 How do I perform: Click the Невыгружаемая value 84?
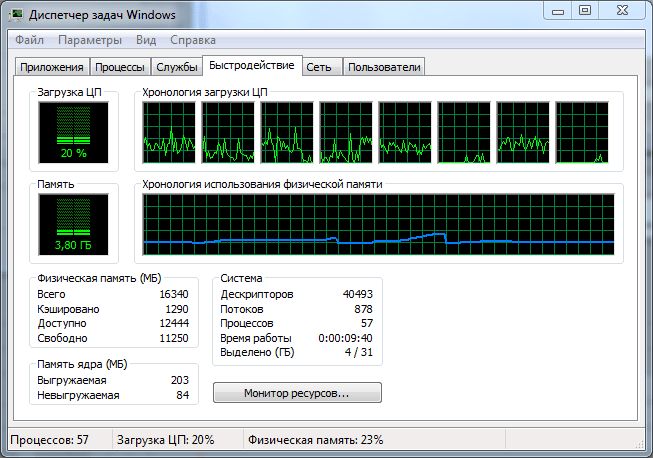click(183, 395)
